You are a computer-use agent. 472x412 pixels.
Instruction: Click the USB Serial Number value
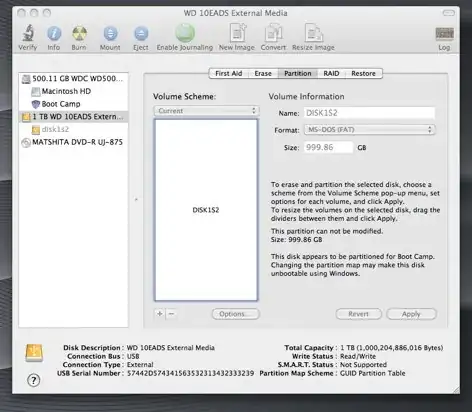(190, 373)
